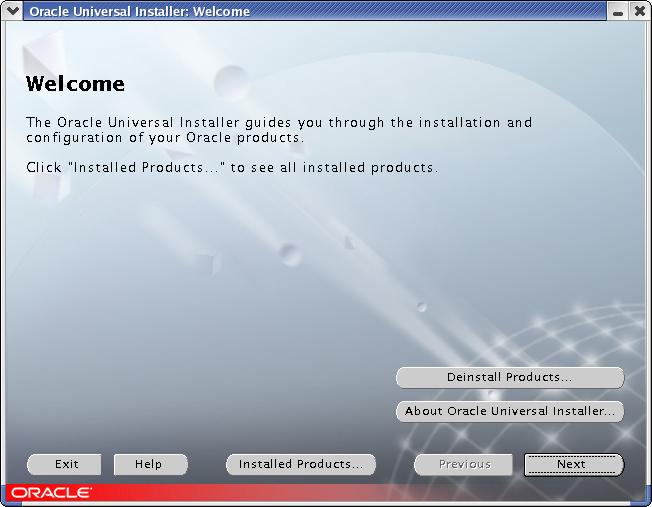
Task: Click the 'see all installed products' instruction line
Action: click(232, 168)
